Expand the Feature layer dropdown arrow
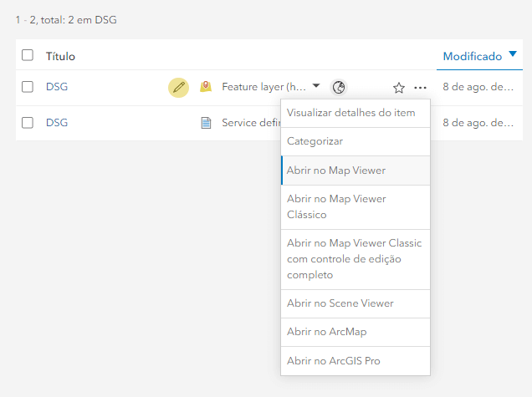 click(x=316, y=86)
